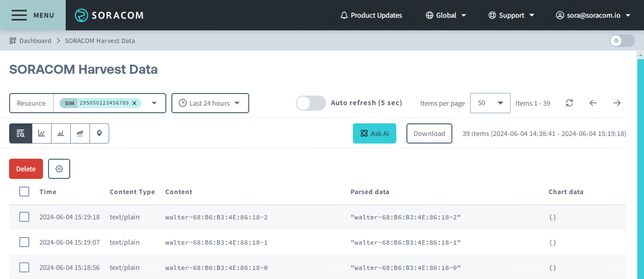This screenshot has width=644, height=279.
Task: Expand the Global coverage dropdown
Action: (446, 15)
